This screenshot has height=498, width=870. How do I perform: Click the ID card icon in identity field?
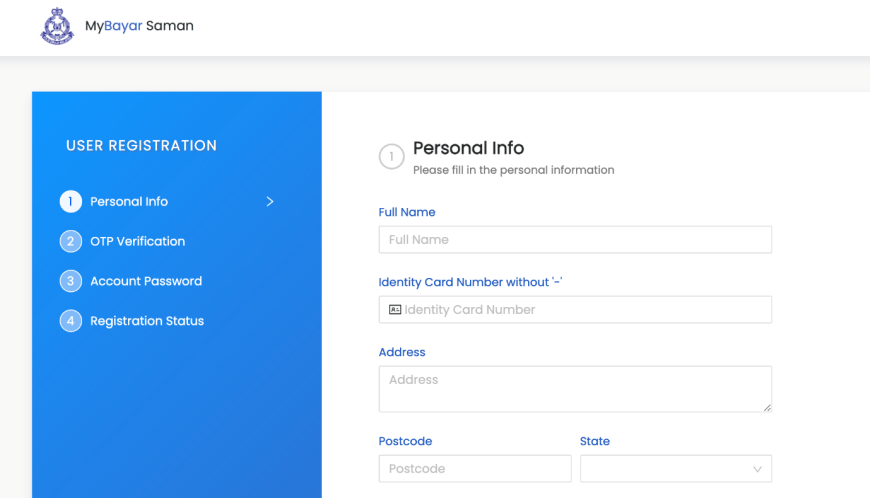point(395,309)
